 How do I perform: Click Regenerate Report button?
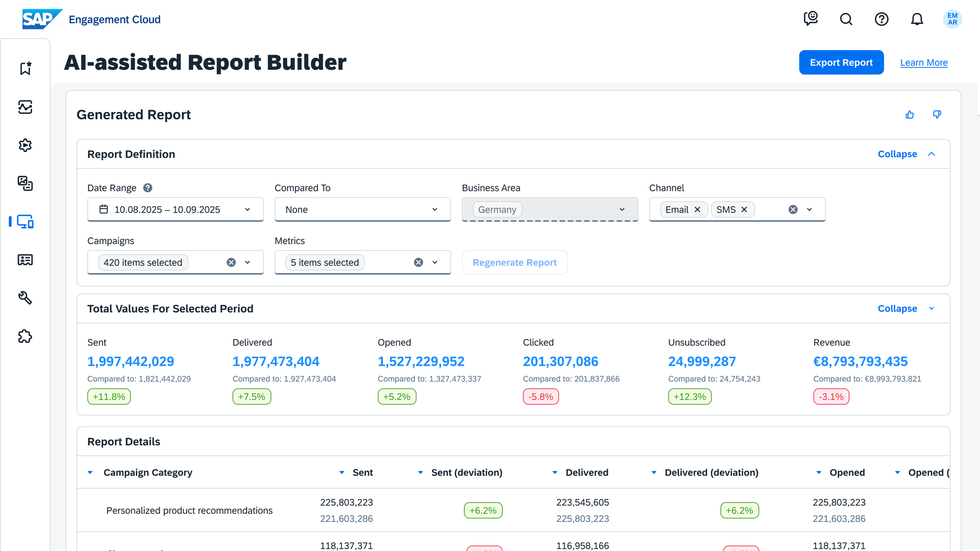[514, 262]
